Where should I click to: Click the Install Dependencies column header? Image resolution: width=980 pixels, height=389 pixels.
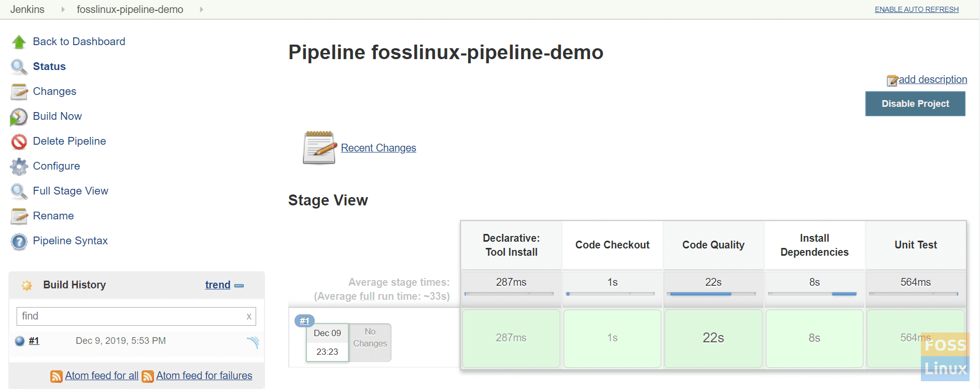click(815, 245)
